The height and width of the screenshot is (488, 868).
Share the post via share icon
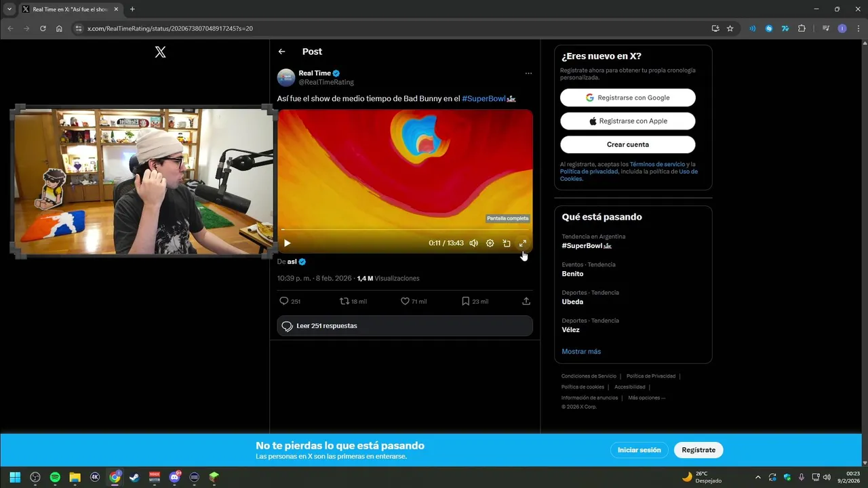pyautogui.click(x=526, y=301)
